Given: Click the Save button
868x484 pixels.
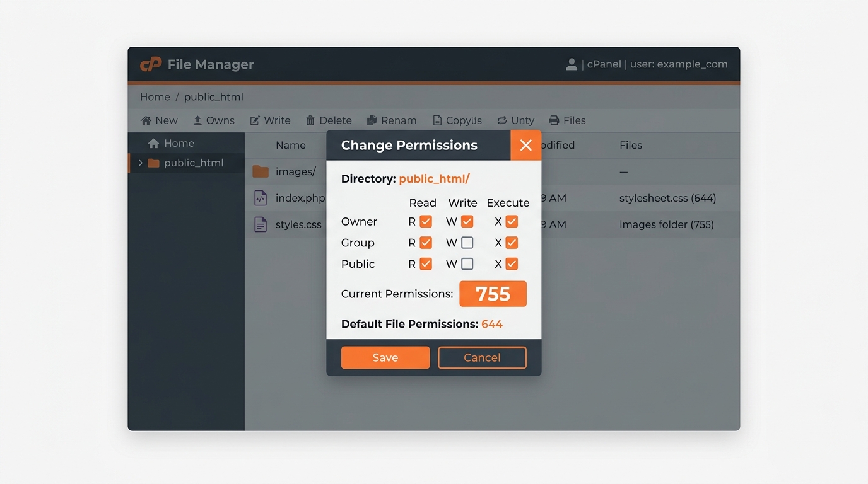Looking at the screenshot, I should (385, 357).
